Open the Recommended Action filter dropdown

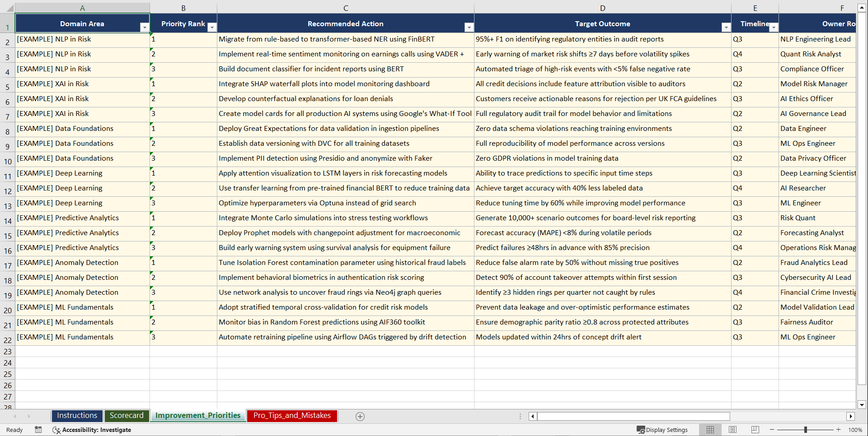point(469,28)
